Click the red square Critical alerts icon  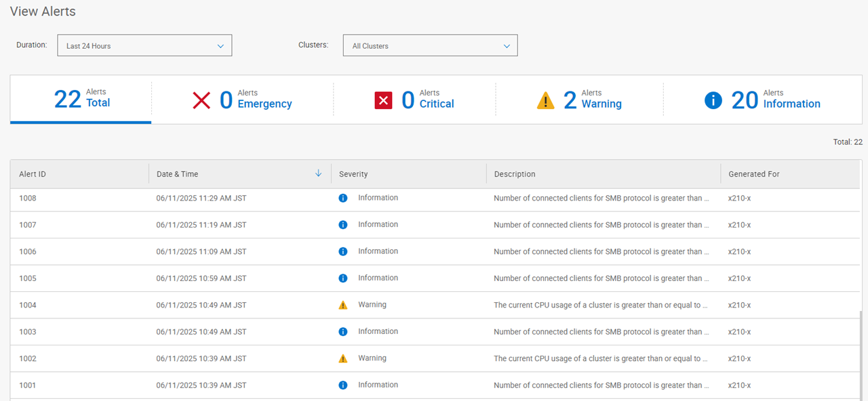tap(383, 101)
